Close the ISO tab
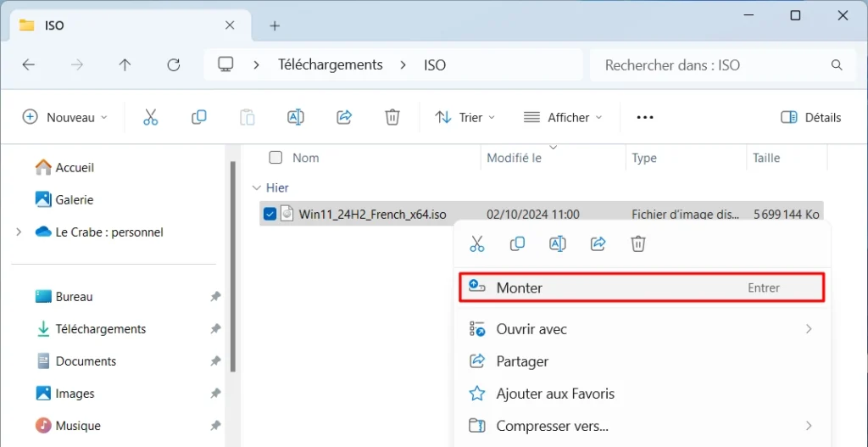Image resolution: width=868 pixels, height=447 pixels. click(x=230, y=25)
